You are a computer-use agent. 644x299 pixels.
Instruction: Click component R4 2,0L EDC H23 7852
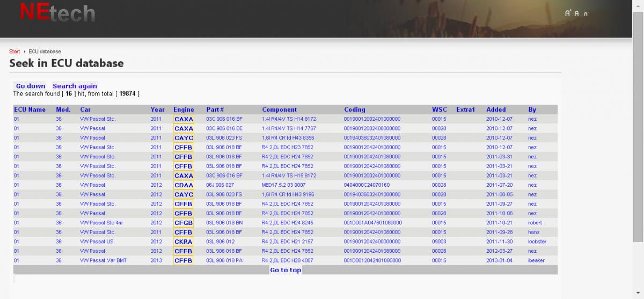[288, 147]
